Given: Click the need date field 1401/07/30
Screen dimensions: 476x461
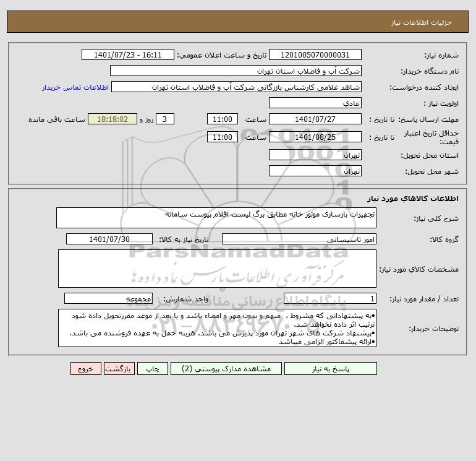Looking at the screenshot, I should point(109,239).
